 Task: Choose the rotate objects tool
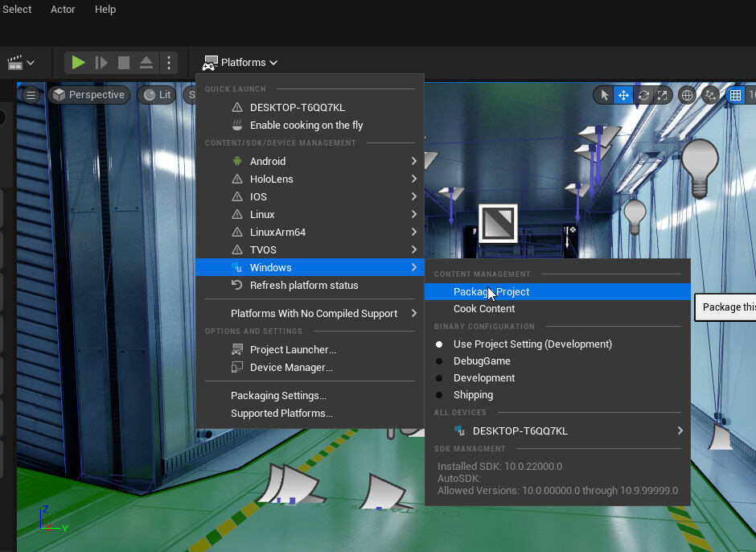click(643, 95)
